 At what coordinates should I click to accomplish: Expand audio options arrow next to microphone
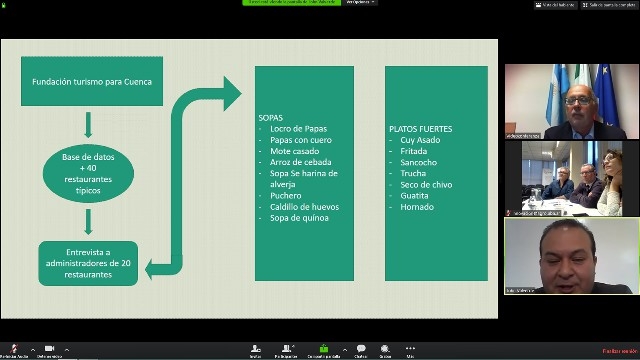(33, 350)
